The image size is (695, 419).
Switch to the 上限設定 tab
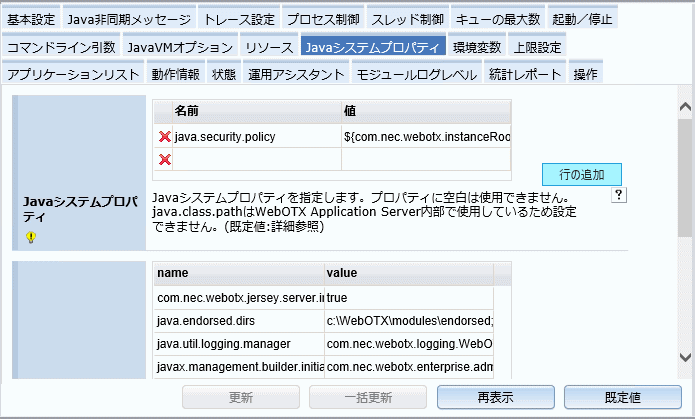coord(537,47)
